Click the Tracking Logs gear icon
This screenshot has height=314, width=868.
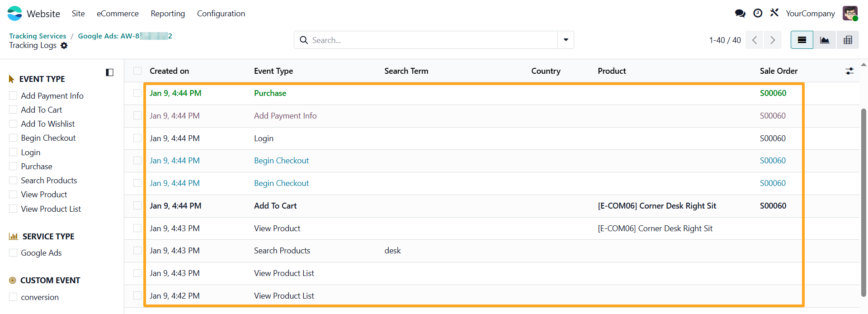64,45
